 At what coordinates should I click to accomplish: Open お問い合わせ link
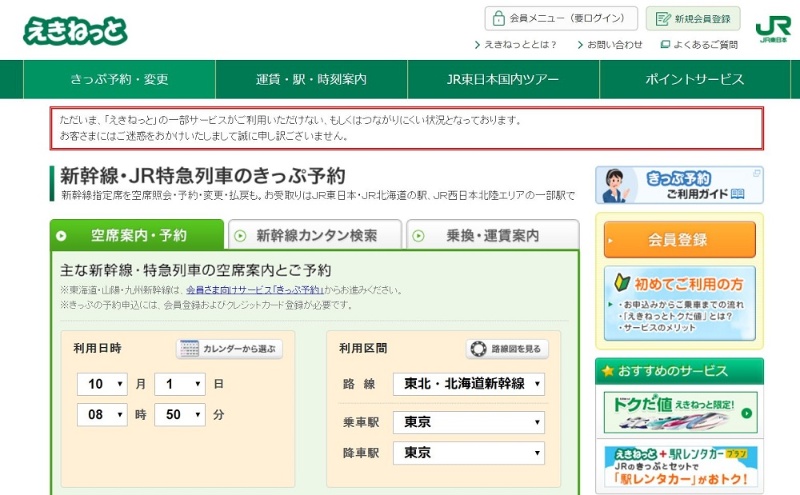(x=609, y=45)
